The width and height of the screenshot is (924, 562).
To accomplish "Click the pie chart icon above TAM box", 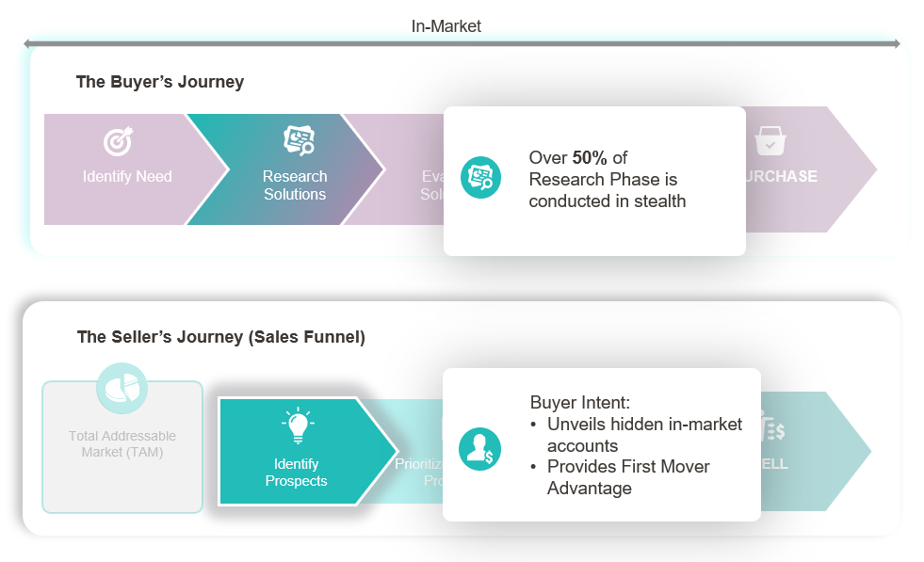I will click(x=122, y=388).
